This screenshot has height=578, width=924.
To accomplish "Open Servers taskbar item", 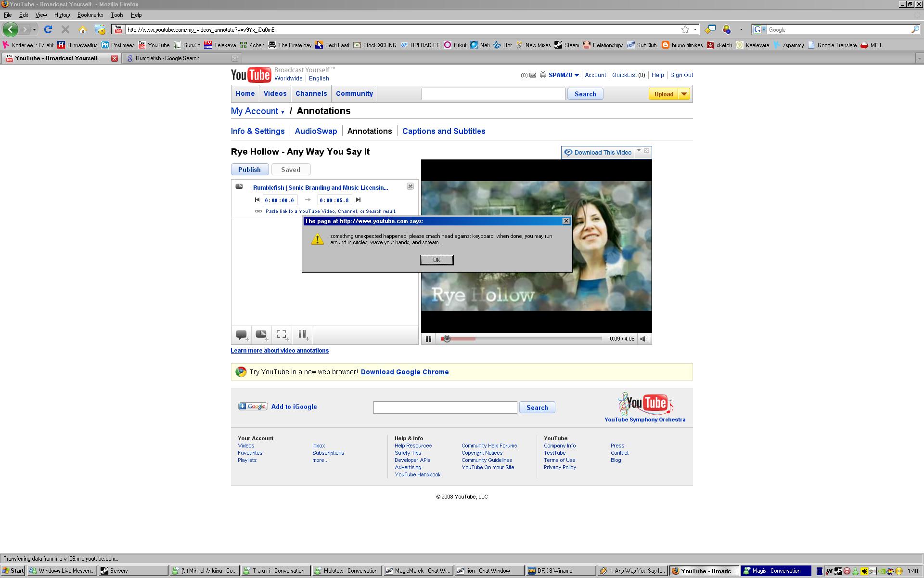I will [x=133, y=571].
